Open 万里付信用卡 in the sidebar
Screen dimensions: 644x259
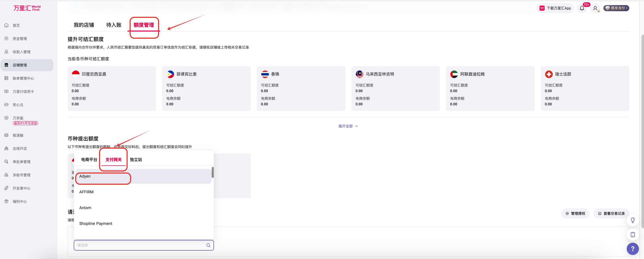click(x=23, y=92)
